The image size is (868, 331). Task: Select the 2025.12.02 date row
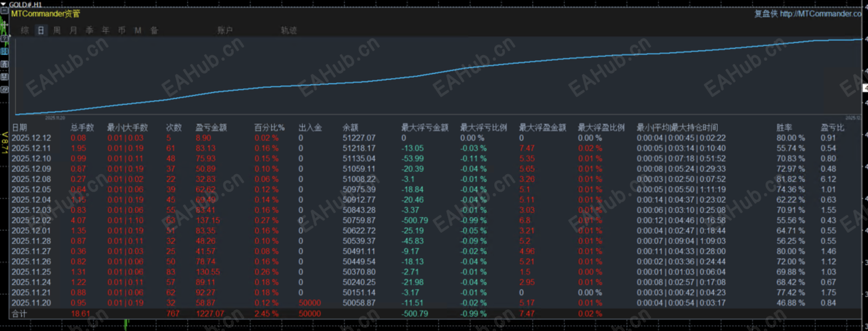(31, 220)
